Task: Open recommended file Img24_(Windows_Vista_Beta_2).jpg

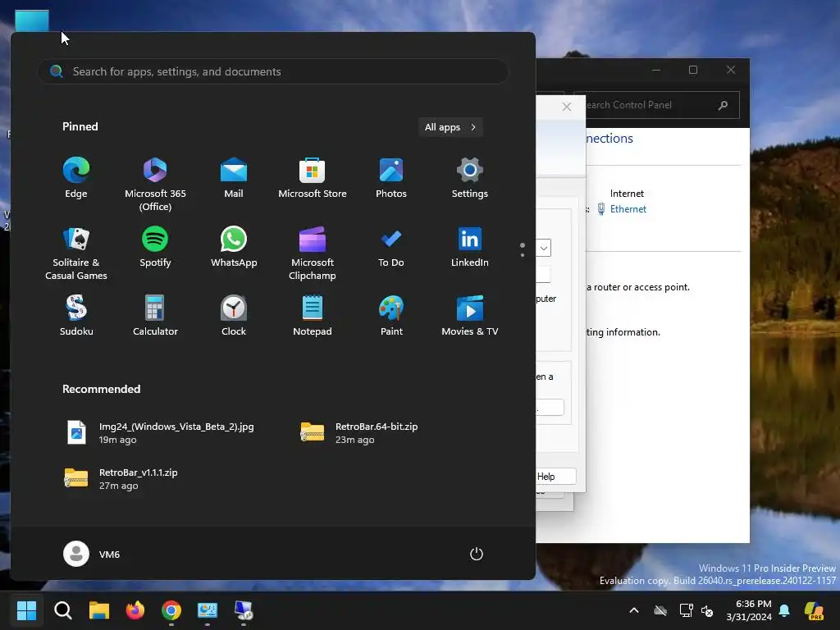Action: (160, 432)
